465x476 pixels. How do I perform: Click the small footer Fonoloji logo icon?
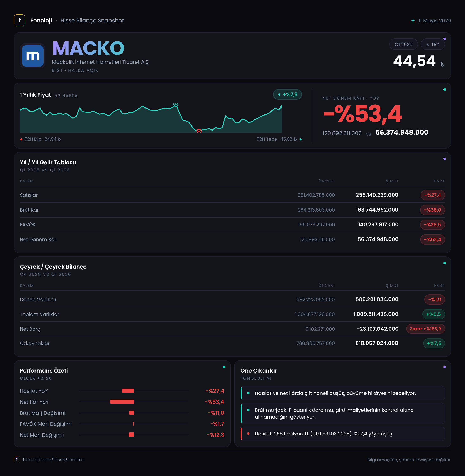16,459
